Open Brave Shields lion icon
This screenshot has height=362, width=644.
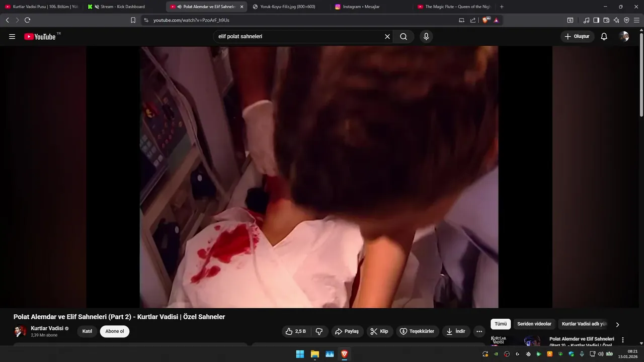(x=486, y=20)
